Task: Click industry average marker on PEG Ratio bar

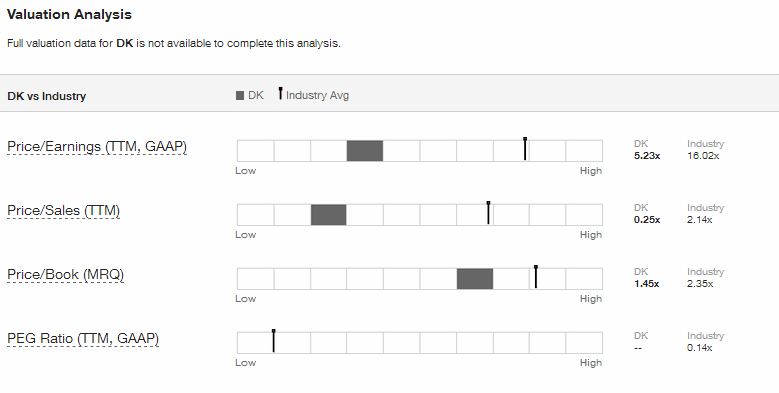Action: tap(274, 341)
